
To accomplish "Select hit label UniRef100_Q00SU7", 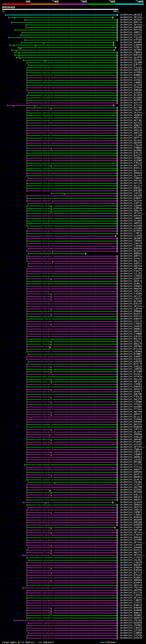I will point(131,60).
